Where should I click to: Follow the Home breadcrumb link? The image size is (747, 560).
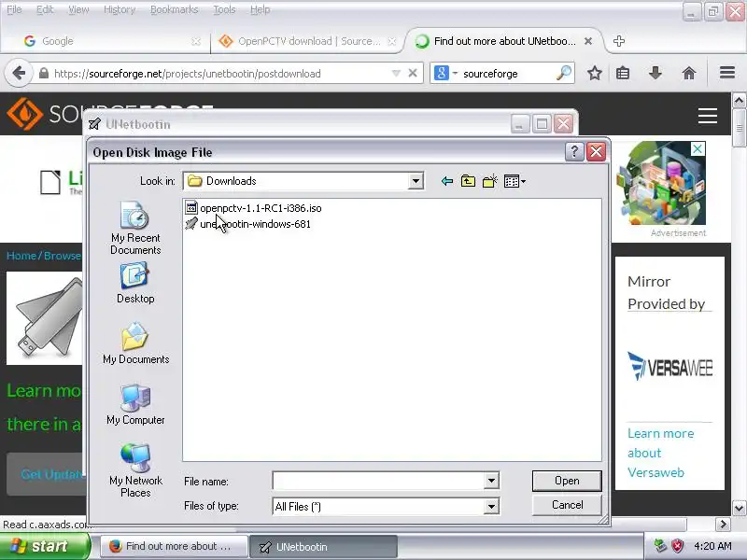pos(21,256)
